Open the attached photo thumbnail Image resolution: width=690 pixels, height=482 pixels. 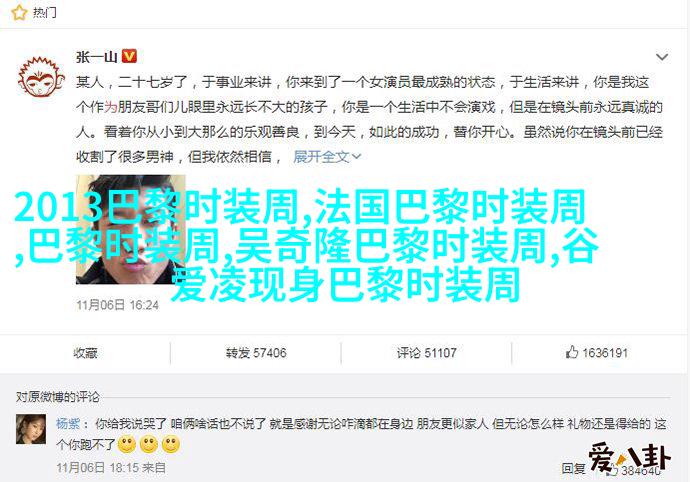[131, 229]
